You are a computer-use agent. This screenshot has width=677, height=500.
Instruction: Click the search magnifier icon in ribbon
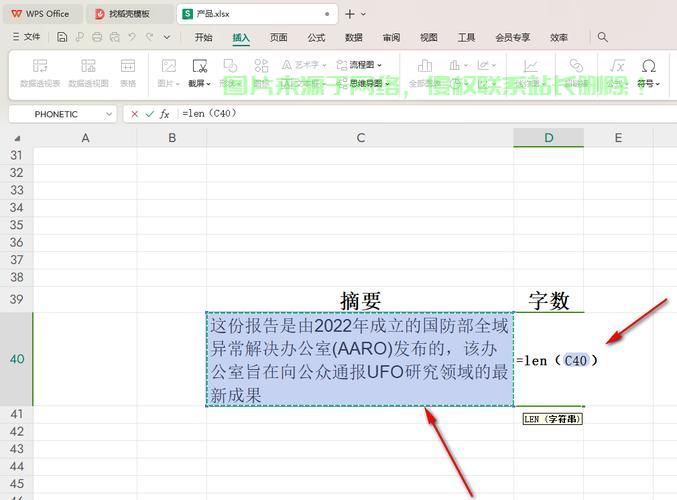pyautogui.click(x=603, y=37)
